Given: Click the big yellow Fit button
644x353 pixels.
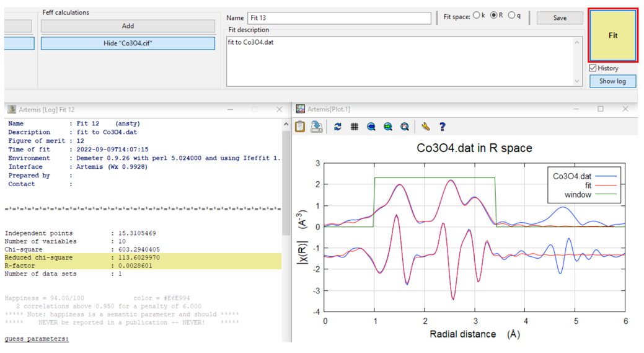Looking at the screenshot, I should pos(613,35).
